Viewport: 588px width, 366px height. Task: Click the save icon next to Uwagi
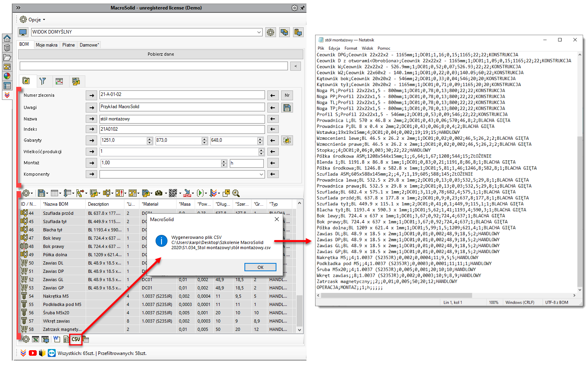pos(287,107)
